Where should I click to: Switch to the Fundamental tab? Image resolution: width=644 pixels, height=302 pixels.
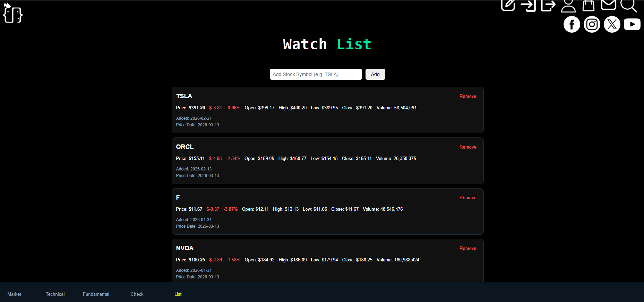[96, 294]
